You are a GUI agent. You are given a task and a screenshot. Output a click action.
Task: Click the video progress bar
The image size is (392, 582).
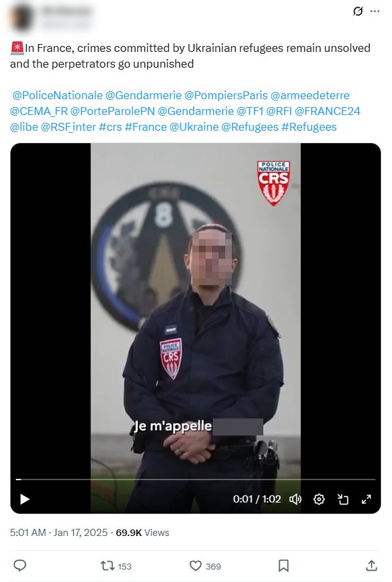point(196,480)
